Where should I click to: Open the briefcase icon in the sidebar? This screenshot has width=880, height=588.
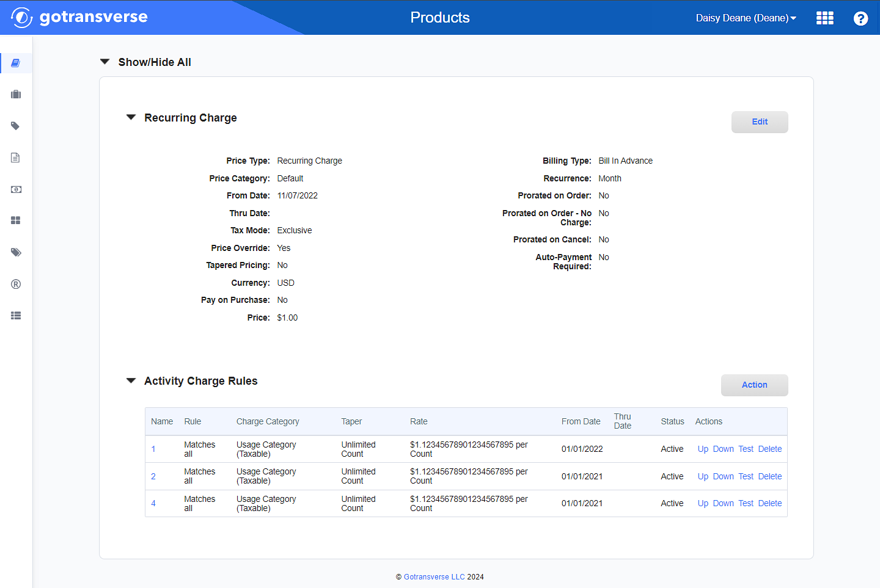pyautogui.click(x=16, y=94)
